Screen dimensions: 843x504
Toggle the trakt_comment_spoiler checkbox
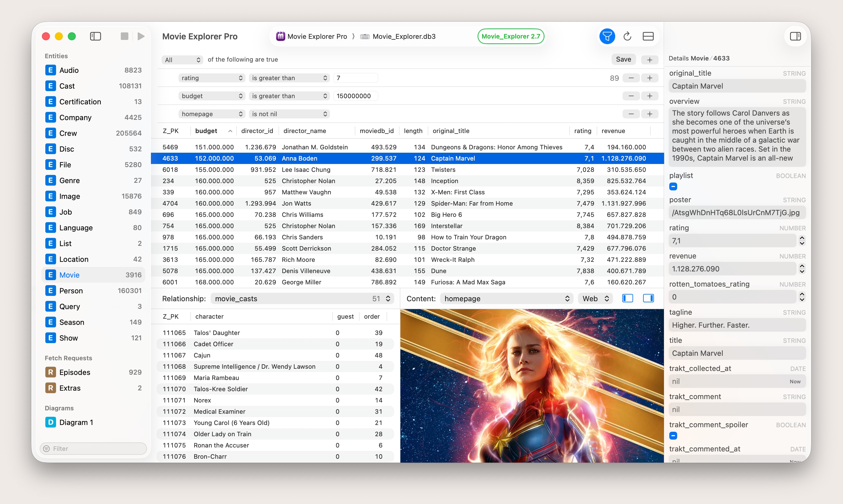click(x=673, y=435)
